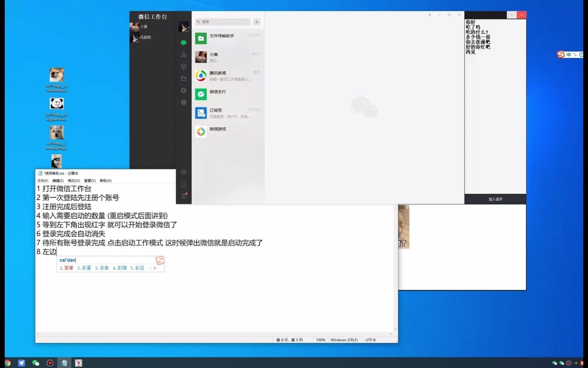The image size is (588, 368).
Task: Open Notepad 编辑(E) menu
Action: 58,181
